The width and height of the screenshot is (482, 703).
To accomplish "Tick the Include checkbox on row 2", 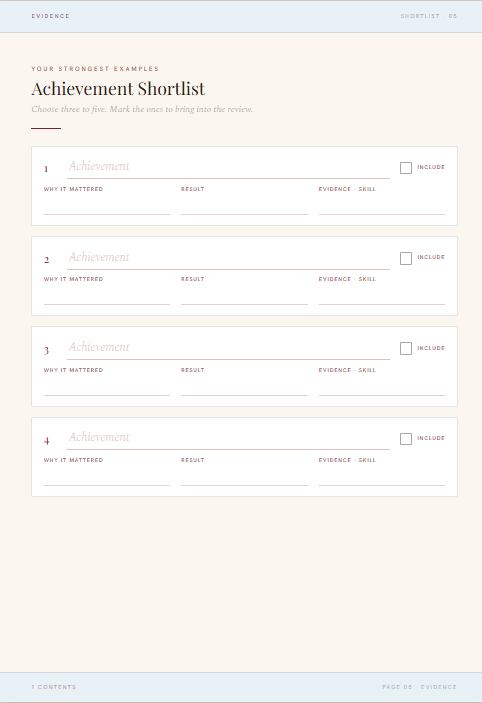I will click(x=406, y=258).
